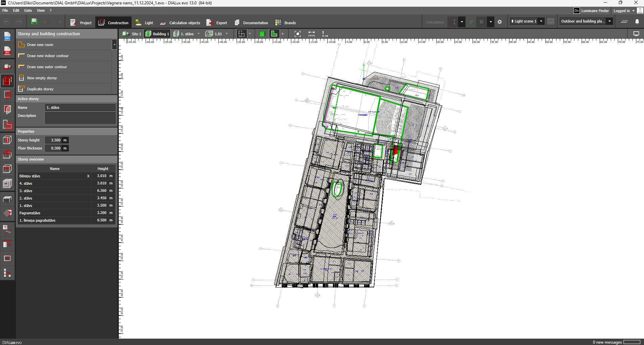Open the Light scene 1 dropdown

[541, 21]
